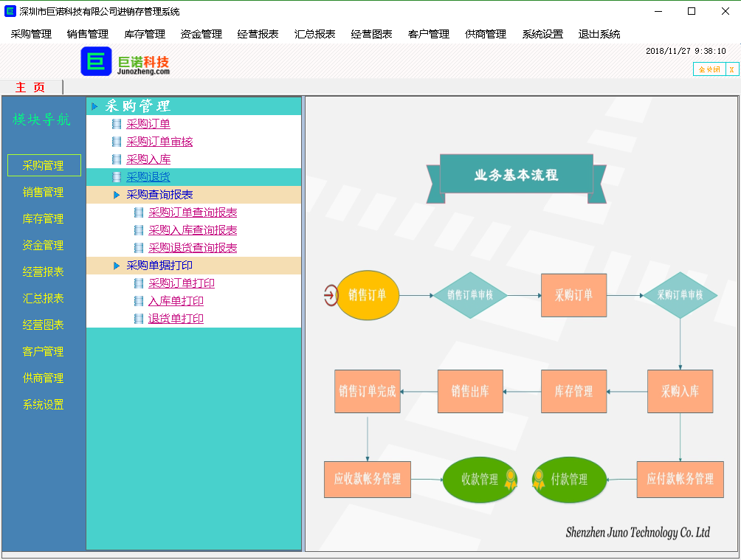Click the 付款管理 green oval
This screenshot has width=741, height=560.
[569, 480]
